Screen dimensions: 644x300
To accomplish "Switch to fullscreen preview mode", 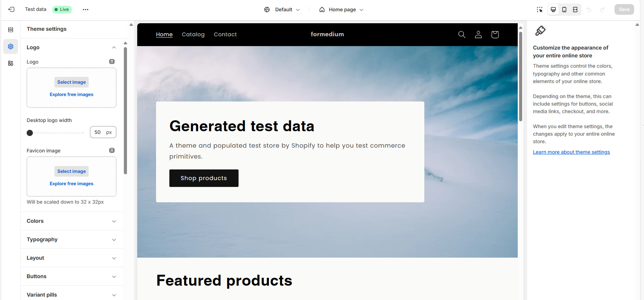I will click(575, 10).
